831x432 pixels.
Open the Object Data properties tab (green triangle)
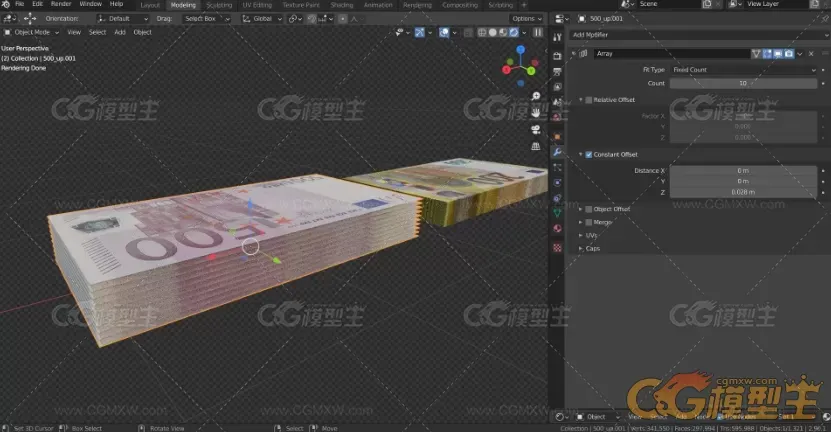point(557,213)
